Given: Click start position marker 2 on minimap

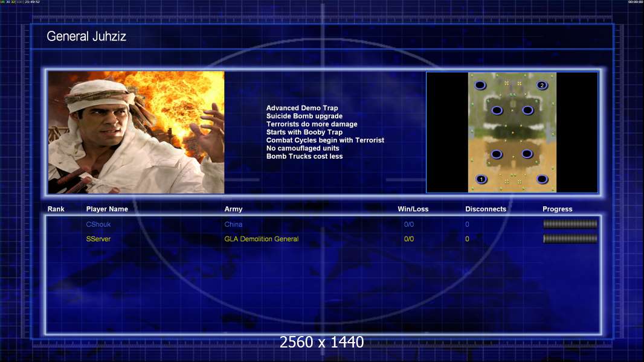Looking at the screenshot, I should coord(542,85).
